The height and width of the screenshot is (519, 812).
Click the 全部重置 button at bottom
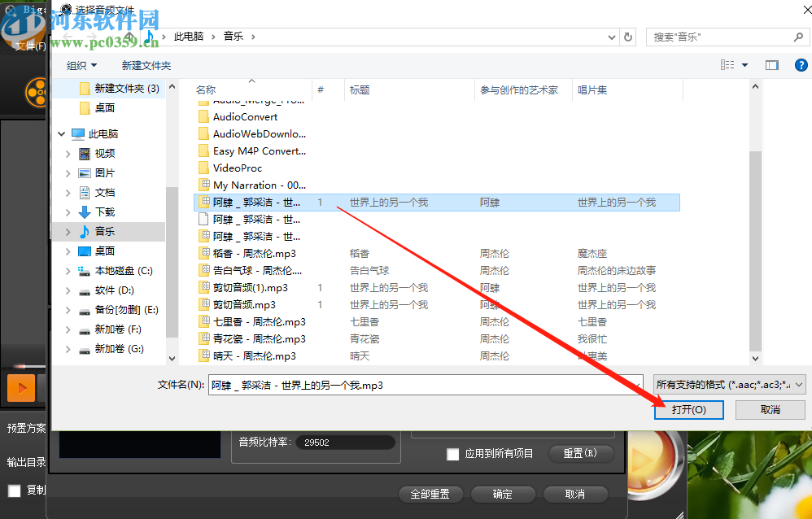pos(432,494)
